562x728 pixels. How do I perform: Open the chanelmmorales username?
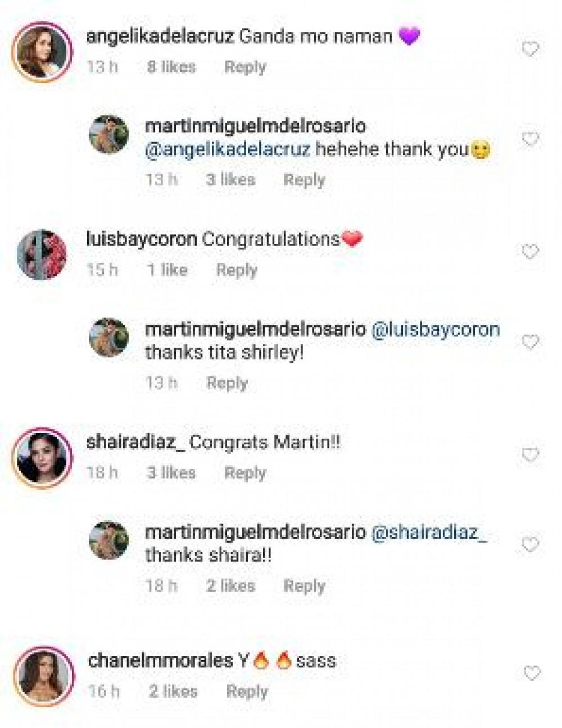[x=160, y=660]
